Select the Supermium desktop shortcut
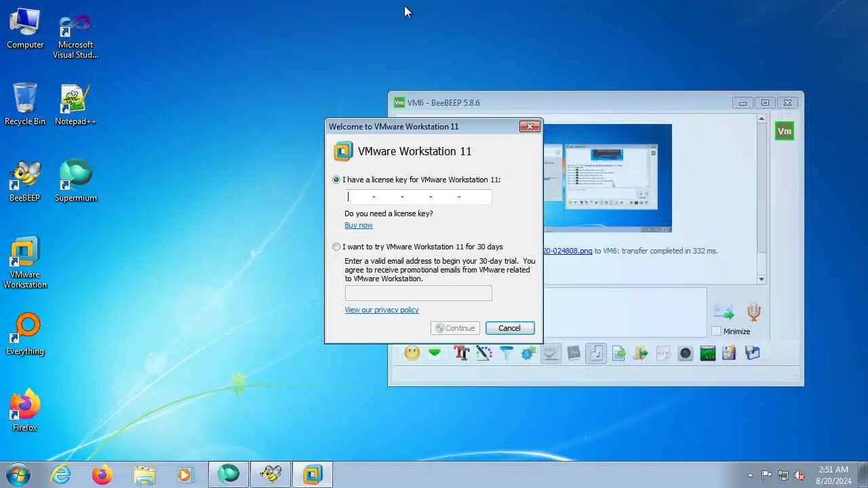868x488 pixels. point(75,181)
